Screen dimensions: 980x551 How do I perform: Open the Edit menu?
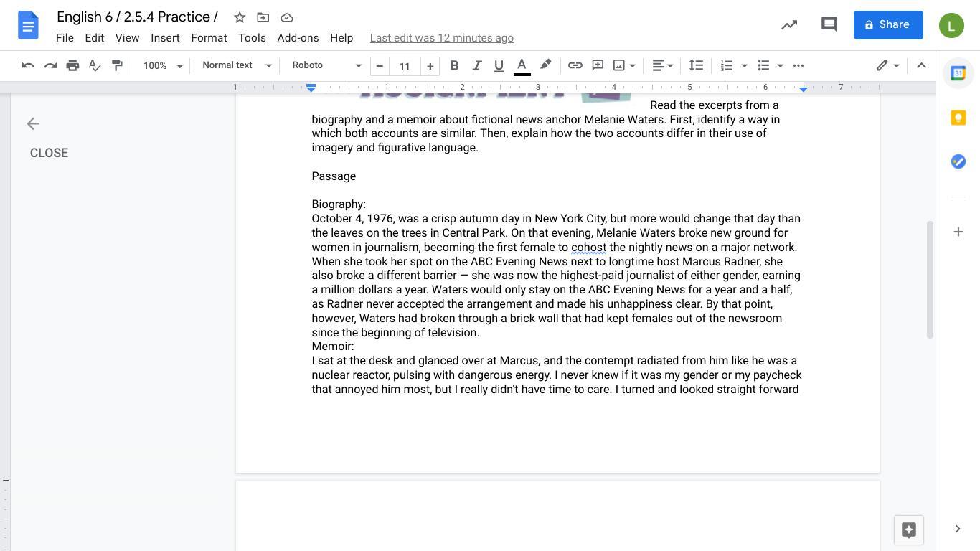(x=95, y=38)
